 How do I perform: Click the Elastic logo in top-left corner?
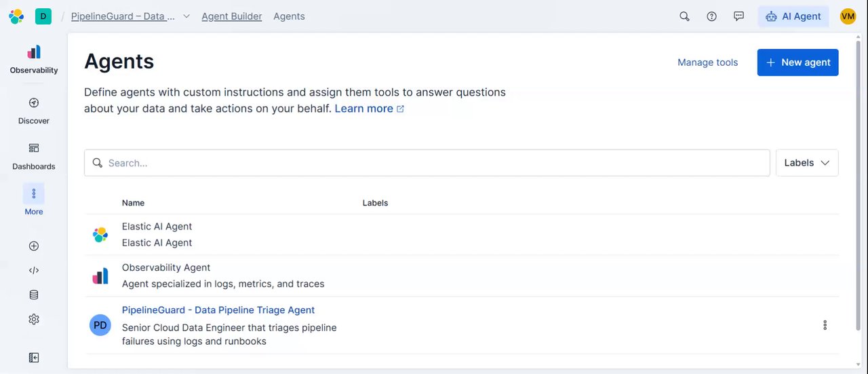(16, 16)
